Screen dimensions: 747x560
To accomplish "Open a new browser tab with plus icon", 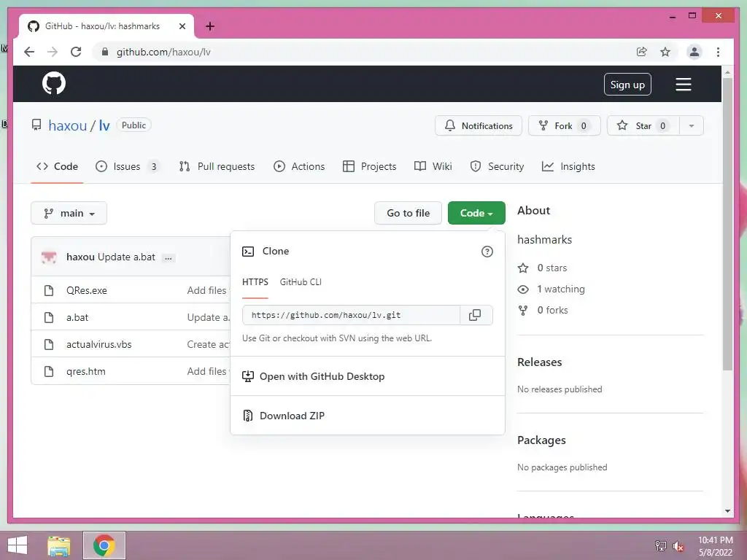I will pos(209,26).
